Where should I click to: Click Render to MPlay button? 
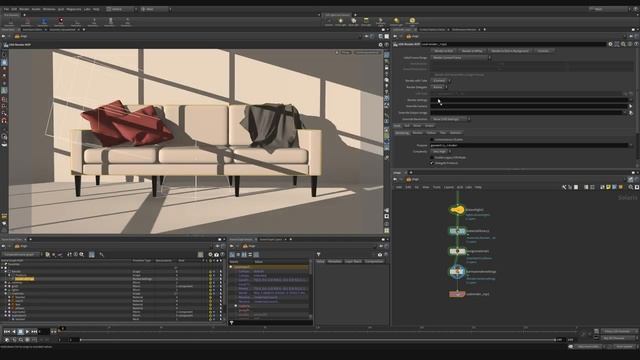click(472, 51)
